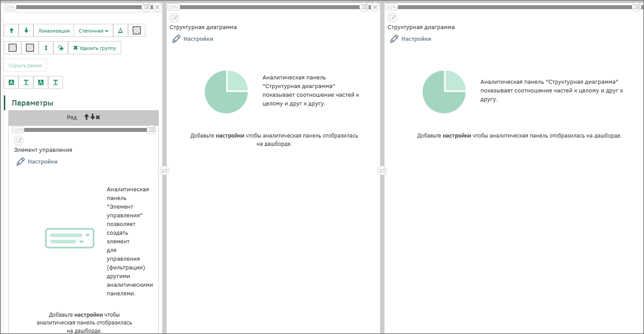Open Настройки link in the 33% panel
644x334 pixels.
coord(198,39)
